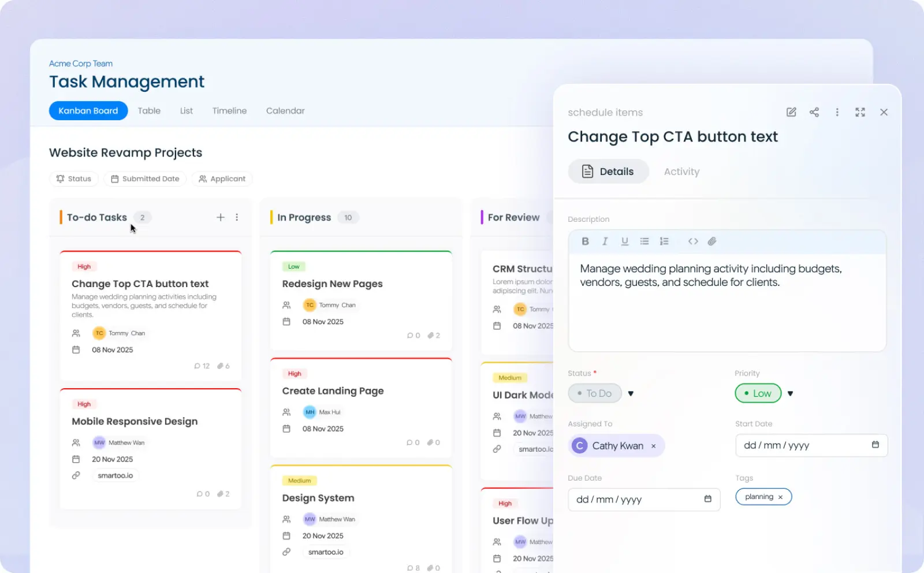The image size is (924, 573).
Task: Click the Start Date input field
Action: click(811, 445)
